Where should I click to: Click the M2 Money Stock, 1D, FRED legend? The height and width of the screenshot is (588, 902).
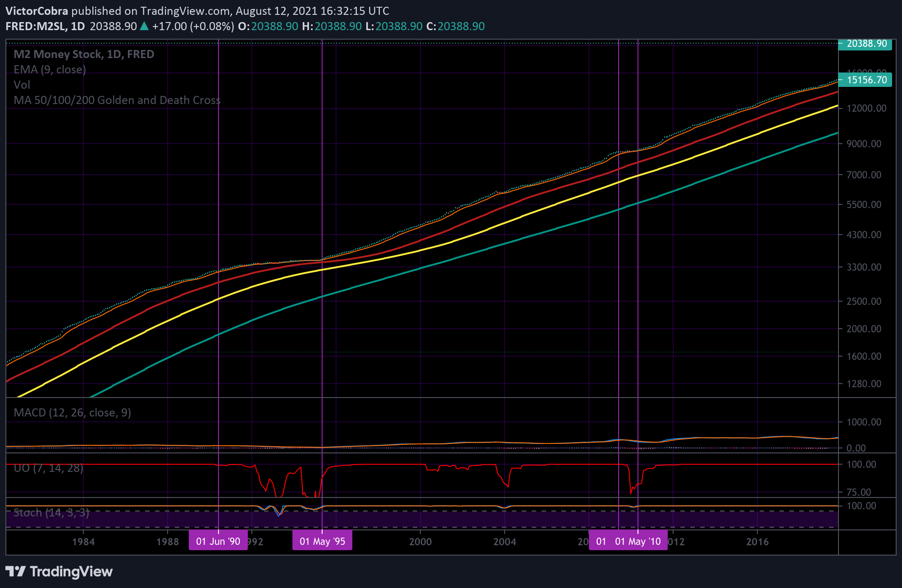pyautogui.click(x=84, y=54)
